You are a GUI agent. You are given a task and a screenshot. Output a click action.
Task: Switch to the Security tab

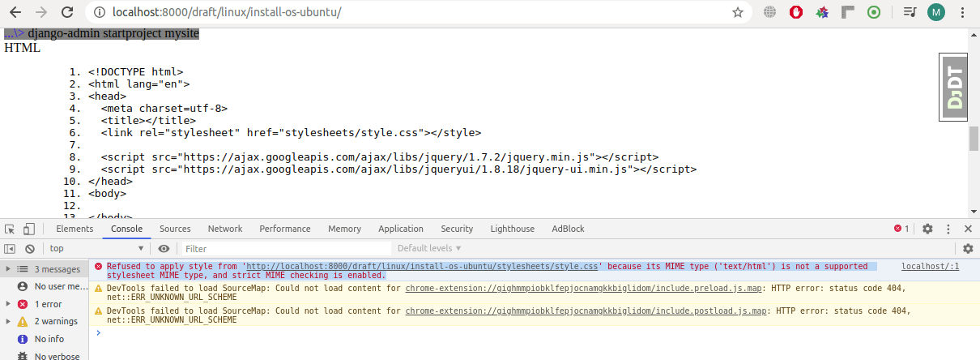click(x=457, y=229)
